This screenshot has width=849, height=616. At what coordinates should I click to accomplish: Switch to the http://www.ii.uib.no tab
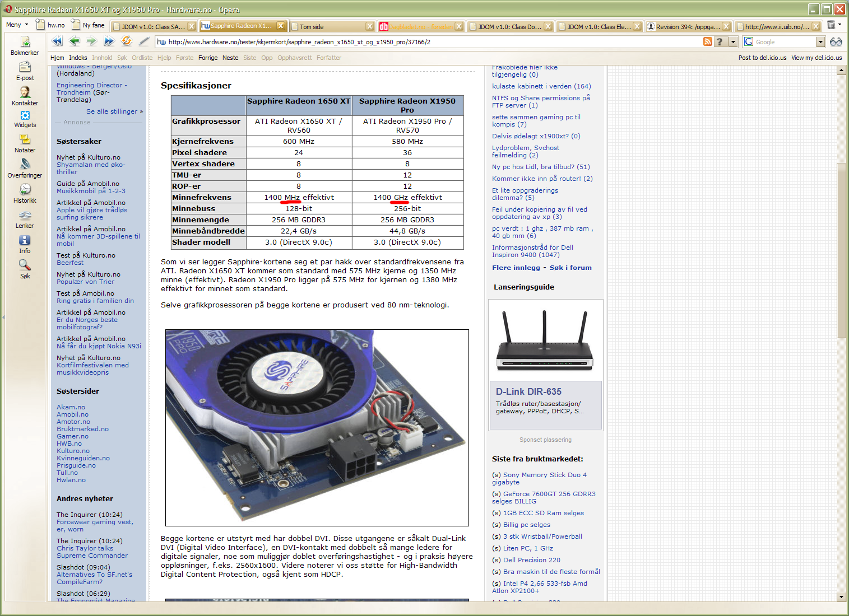[777, 26]
